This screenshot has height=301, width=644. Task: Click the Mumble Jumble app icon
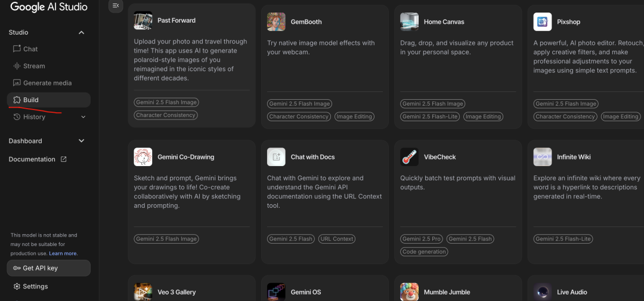409,291
